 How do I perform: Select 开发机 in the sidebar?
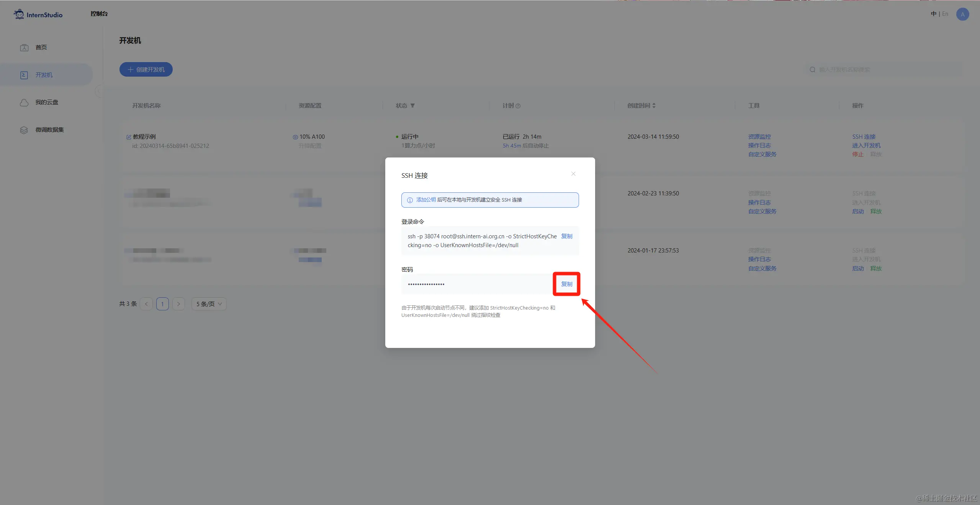click(44, 75)
